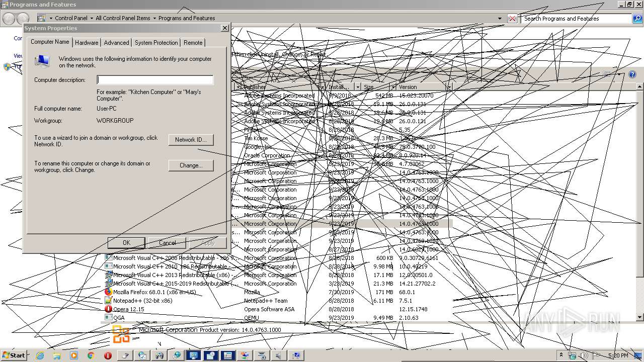Viewport: 644px width, 362px height.
Task: Switch to the System Protection tab
Action: pos(156,43)
